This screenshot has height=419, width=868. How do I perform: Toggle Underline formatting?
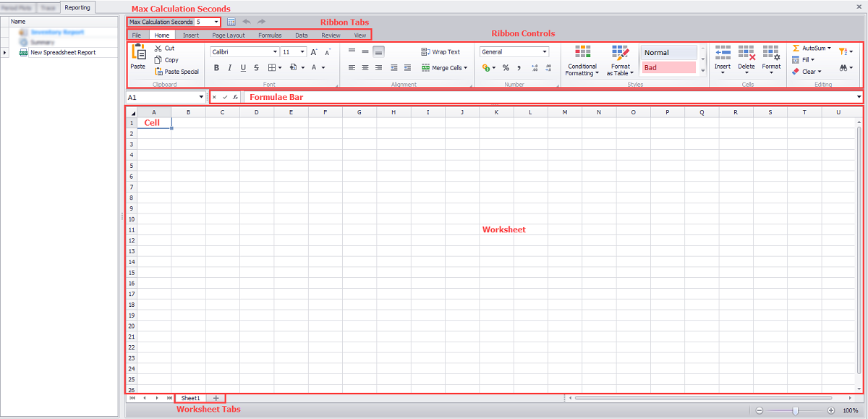coord(243,68)
